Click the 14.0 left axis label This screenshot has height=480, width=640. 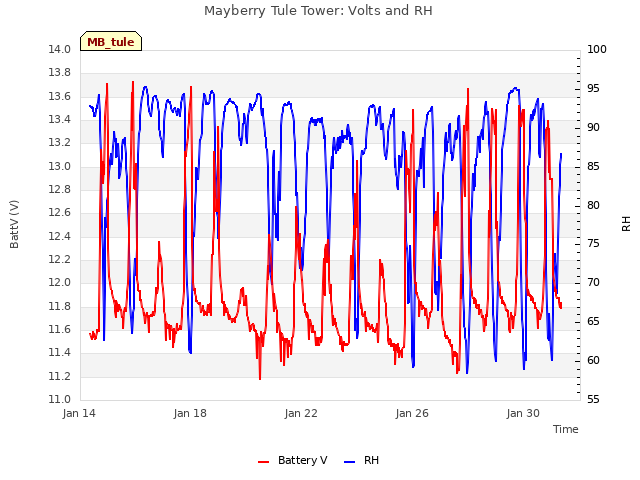(x=60, y=50)
